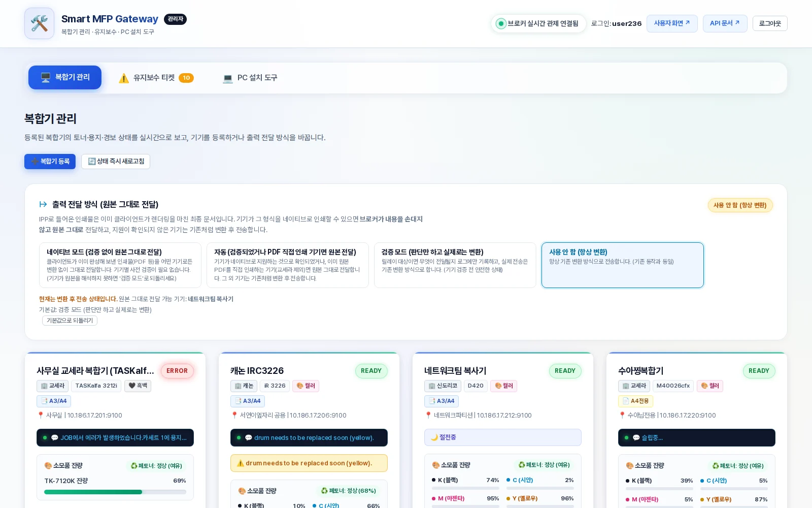Viewport: 812px width, 508px height.
Task: Click the location pin icon by 수아님전용 address
Action: [x=622, y=415]
